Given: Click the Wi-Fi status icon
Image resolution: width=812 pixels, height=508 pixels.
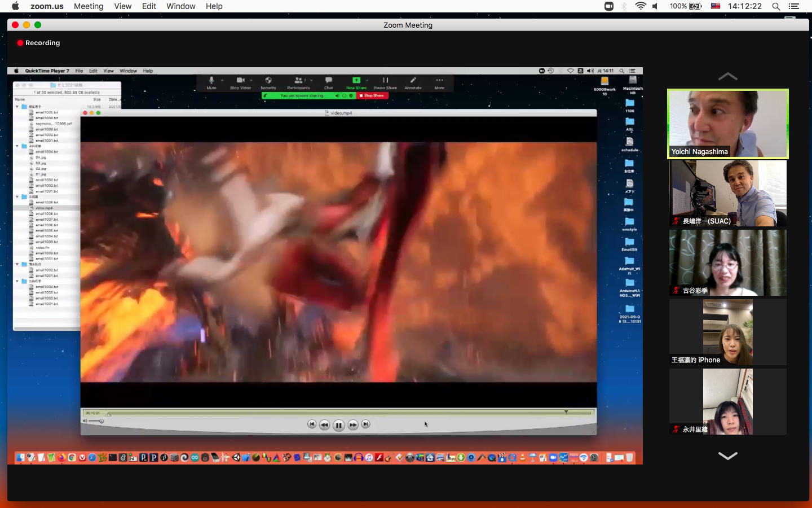Looking at the screenshot, I should click(x=640, y=6).
